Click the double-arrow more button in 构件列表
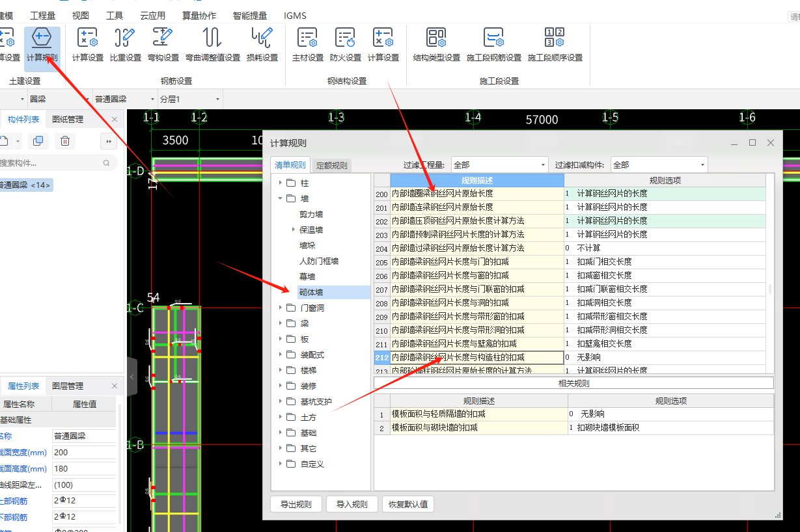 pyautogui.click(x=108, y=140)
